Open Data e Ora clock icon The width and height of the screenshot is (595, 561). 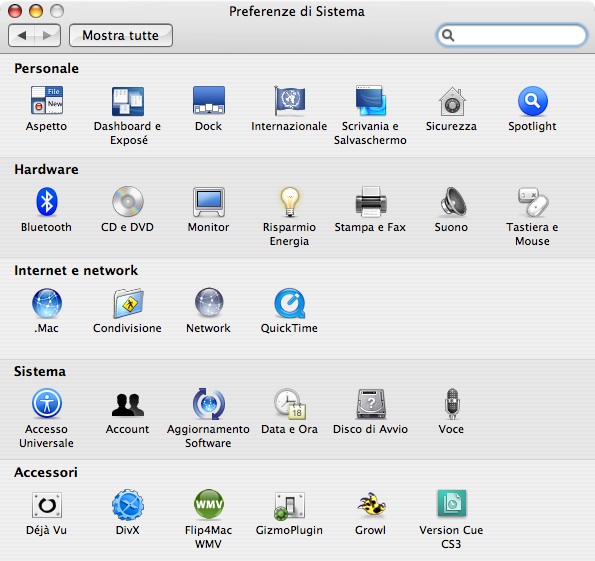coord(290,403)
